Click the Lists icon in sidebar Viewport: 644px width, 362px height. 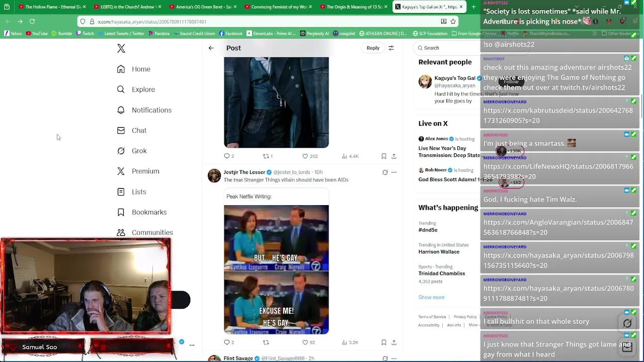[x=121, y=192]
